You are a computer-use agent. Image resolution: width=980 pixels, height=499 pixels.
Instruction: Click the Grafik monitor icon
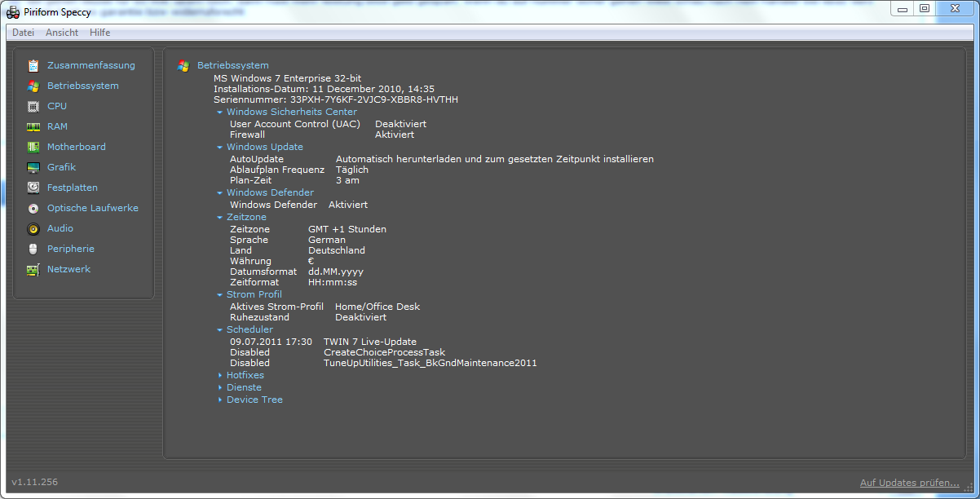coord(33,167)
